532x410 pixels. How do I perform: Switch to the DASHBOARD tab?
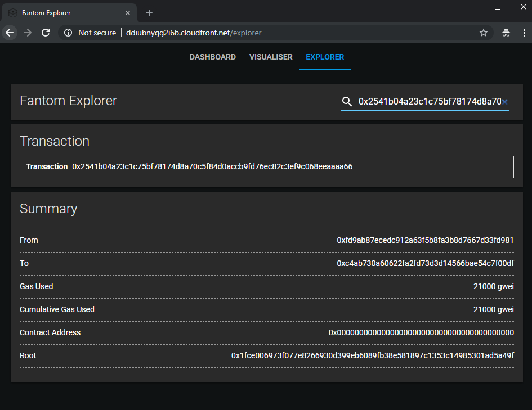coord(212,57)
